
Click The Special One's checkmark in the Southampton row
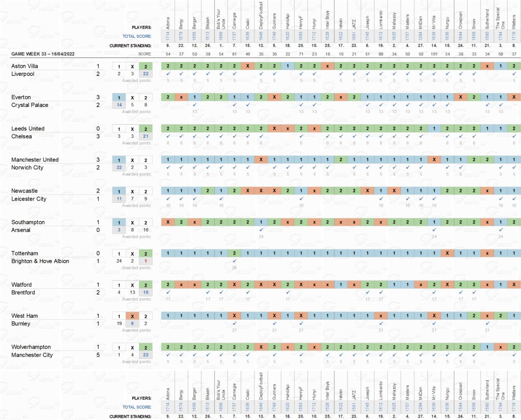tap(500, 230)
